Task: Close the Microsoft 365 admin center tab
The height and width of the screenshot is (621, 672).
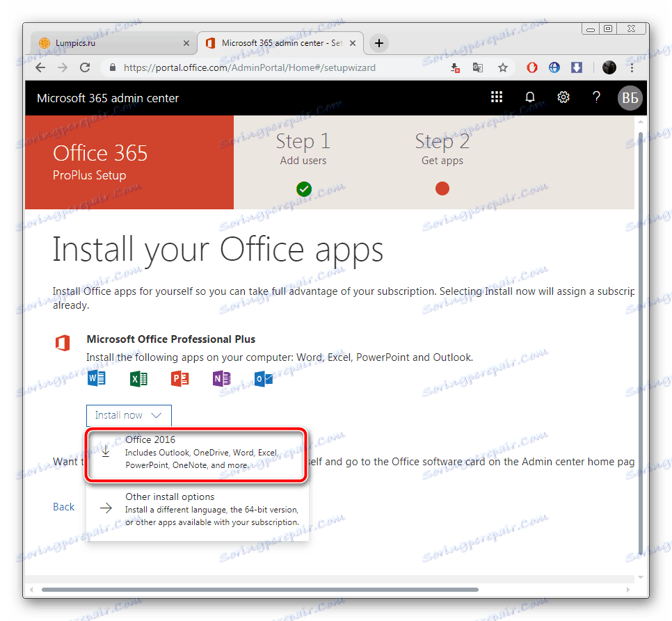Action: click(352, 43)
